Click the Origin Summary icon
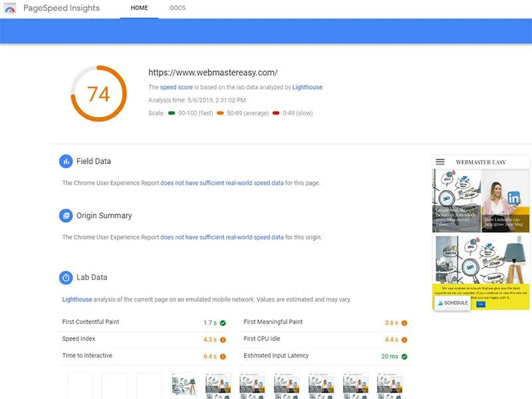Screen dimensions: 532x399 tap(66, 215)
